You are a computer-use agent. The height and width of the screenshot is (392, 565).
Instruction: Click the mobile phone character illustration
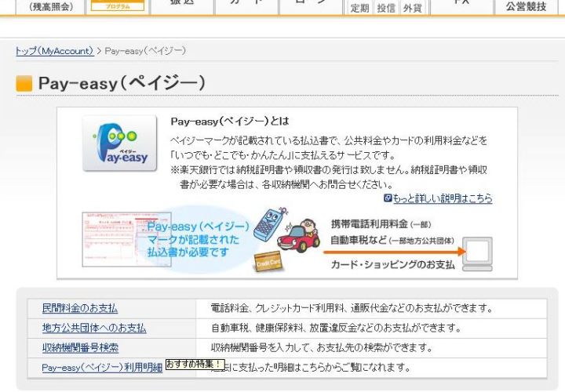pyautogui.click(x=268, y=225)
